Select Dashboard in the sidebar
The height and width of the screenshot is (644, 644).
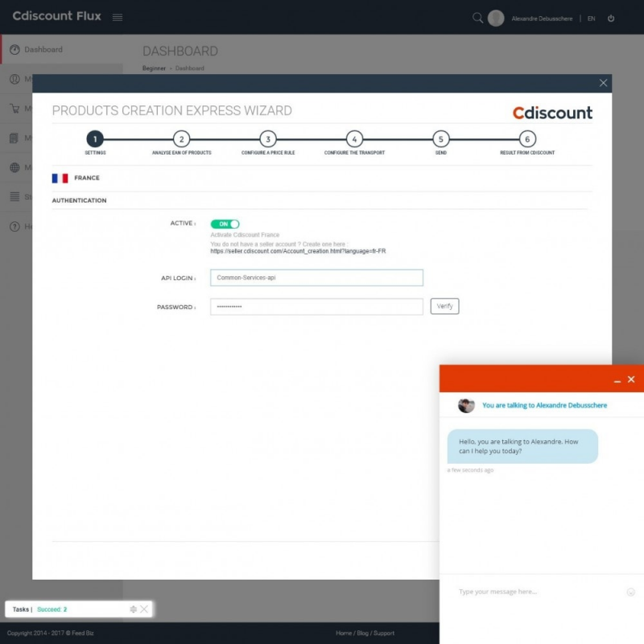point(62,49)
